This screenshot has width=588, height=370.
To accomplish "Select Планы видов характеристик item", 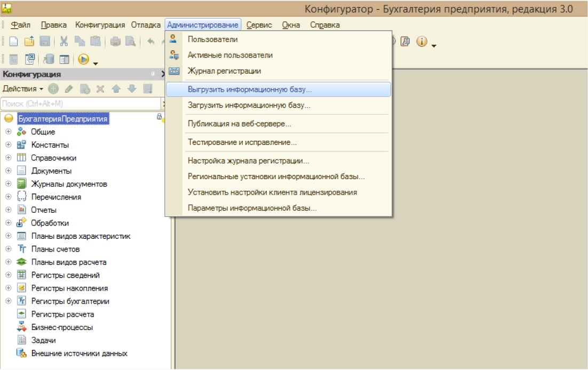I will [81, 236].
